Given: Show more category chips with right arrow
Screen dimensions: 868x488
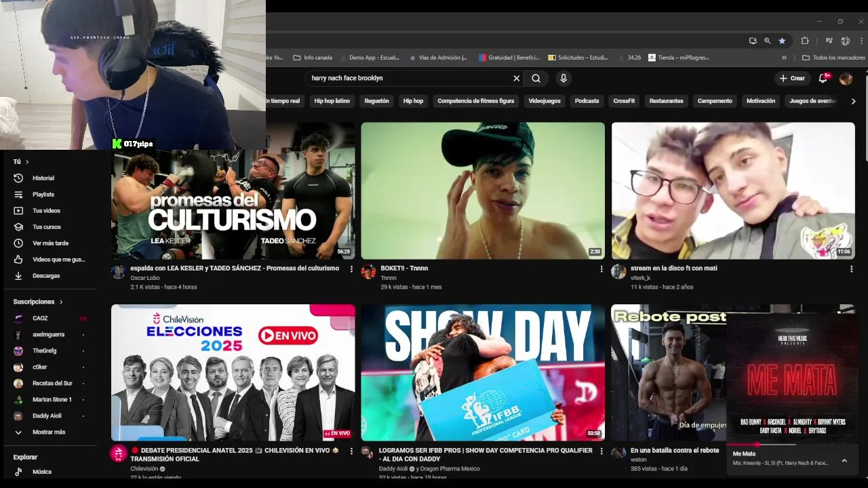Looking at the screenshot, I should click(853, 101).
